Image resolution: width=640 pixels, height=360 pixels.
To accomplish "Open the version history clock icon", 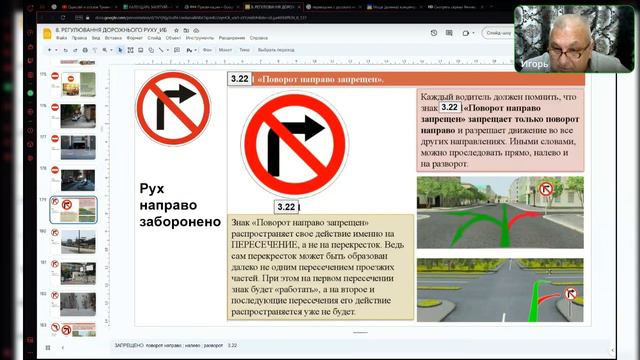I will (434, 33).
